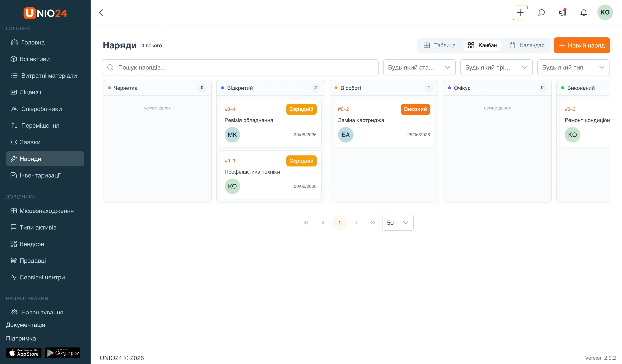Select page 1 in pagination
Viewport: 622px width, 364px height.
point(340,223)
